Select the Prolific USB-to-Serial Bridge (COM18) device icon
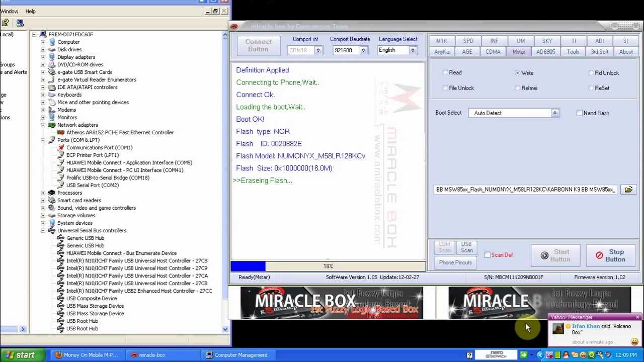644x362 pixels. (60, 177)
